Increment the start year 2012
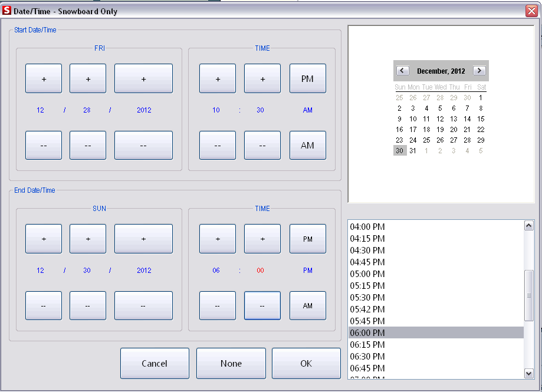Viewport: 542px width, 392px height. (143, 78)
